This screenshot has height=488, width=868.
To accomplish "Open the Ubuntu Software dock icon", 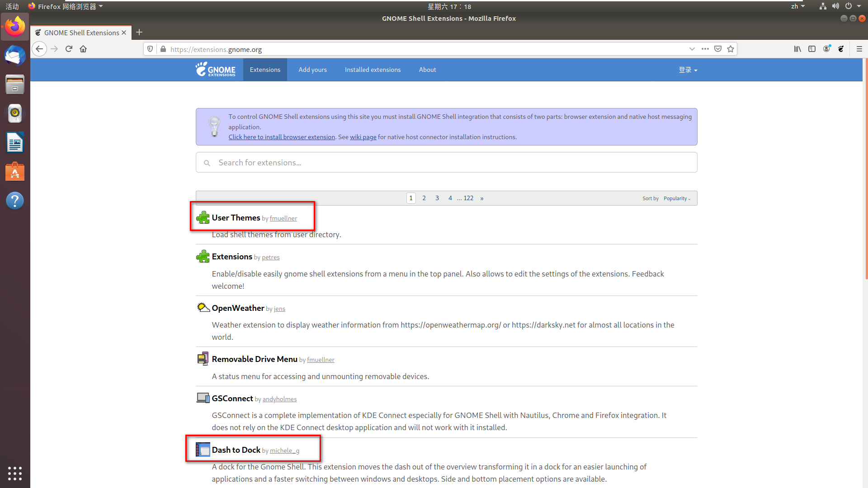I will (15, 172).
